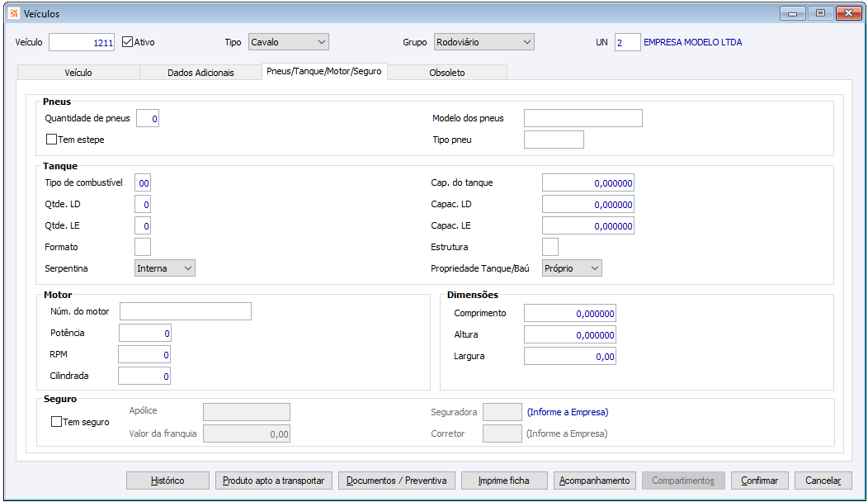The width and height of the screenshot is (868, 502).
Task: Confirm with the Confirmar button
Action: pos(759,481)
